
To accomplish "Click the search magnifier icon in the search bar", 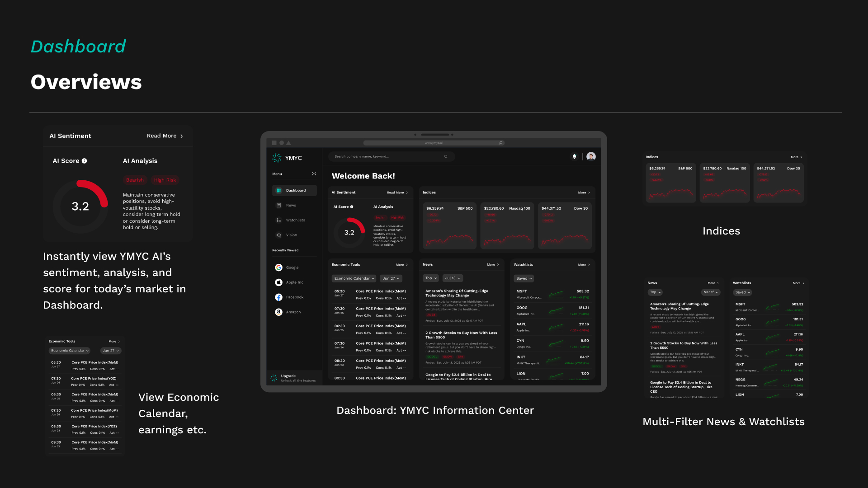I will point(446,157).
